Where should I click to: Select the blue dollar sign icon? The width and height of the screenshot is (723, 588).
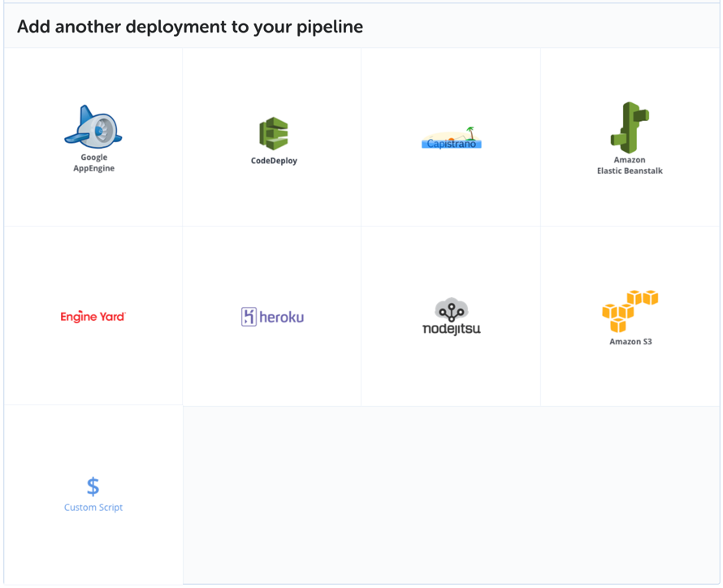[x=93, y=486]
